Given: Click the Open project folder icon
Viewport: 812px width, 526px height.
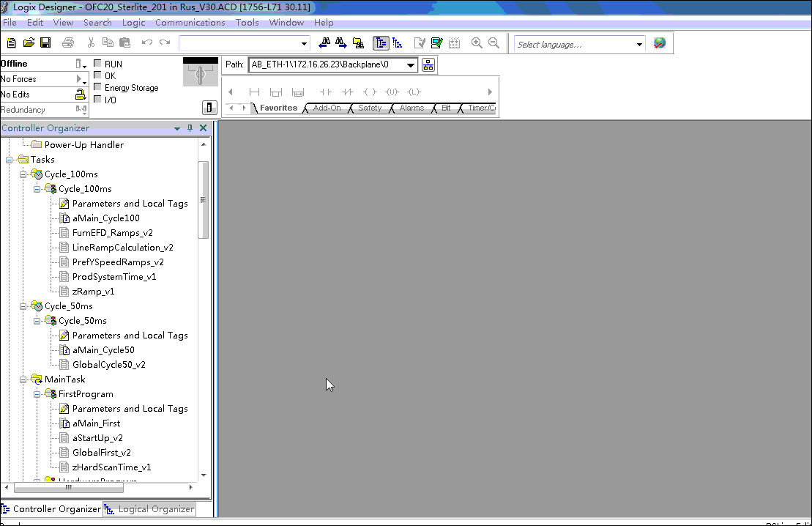Looking at the screenshot, I should pos(29,43).
